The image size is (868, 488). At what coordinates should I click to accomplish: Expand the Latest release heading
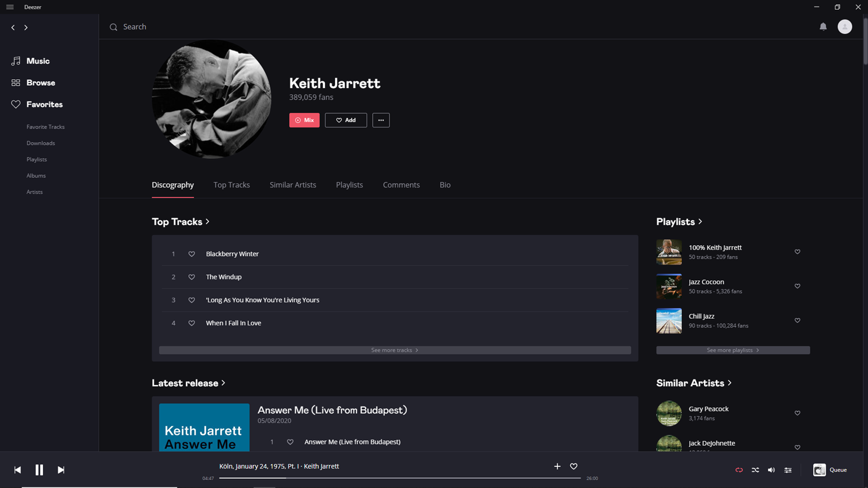(x=188, y=383)
